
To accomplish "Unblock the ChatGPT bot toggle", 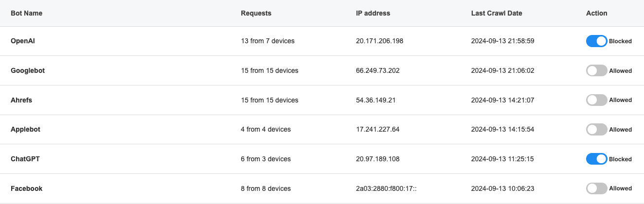I will (596, 159).
